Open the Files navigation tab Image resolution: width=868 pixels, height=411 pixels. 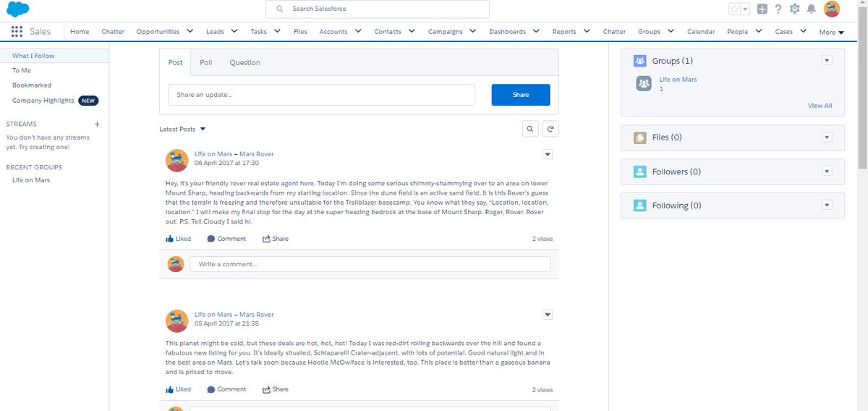pyautogui.click(x=300, y=32)
